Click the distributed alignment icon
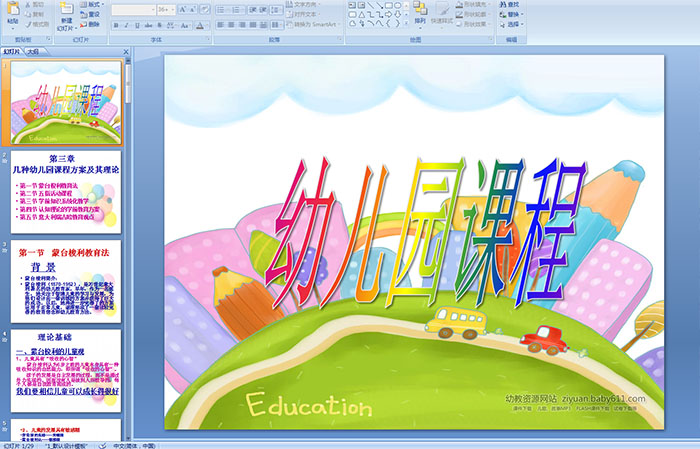The width and height of the screenshot is (700, 449). point(263,25)
